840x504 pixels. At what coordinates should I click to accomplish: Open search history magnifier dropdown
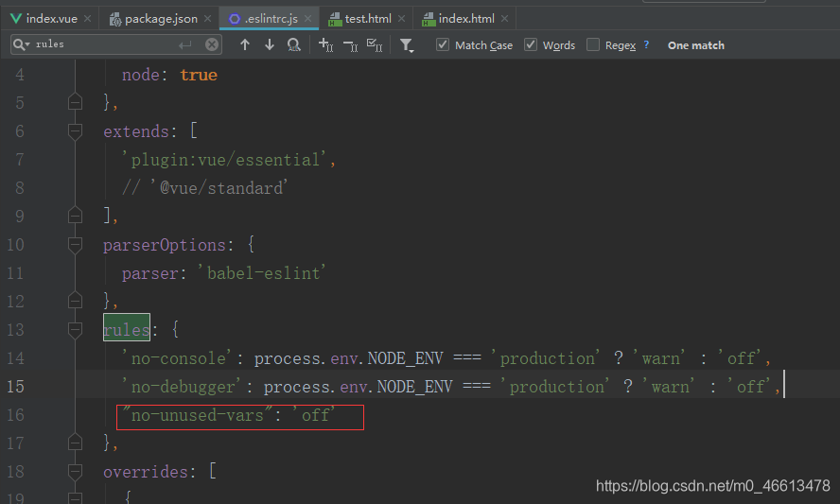pos(21,44)
